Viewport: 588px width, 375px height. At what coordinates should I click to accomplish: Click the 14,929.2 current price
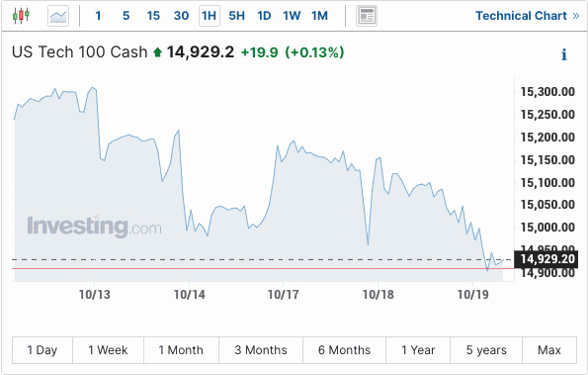(201, 52)
